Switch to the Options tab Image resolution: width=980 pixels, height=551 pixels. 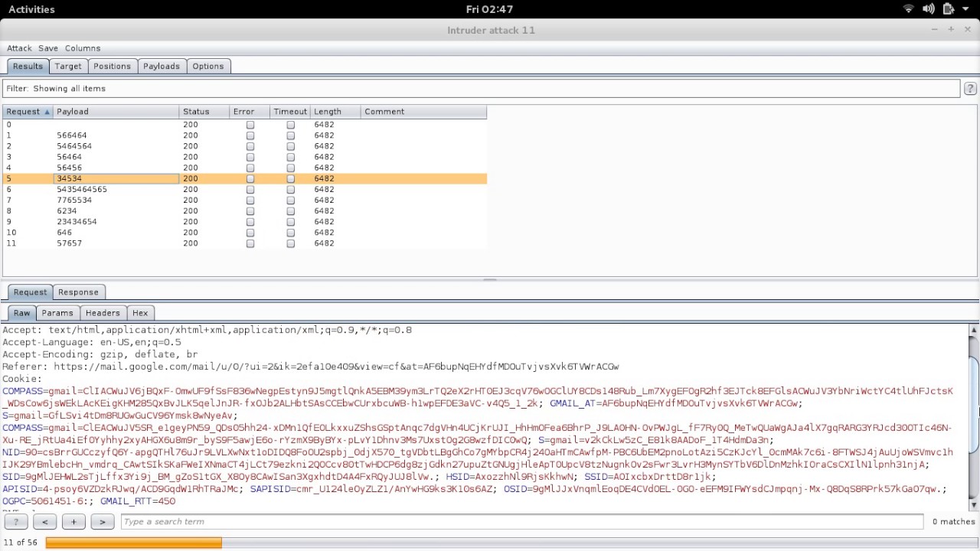(208, 67)
